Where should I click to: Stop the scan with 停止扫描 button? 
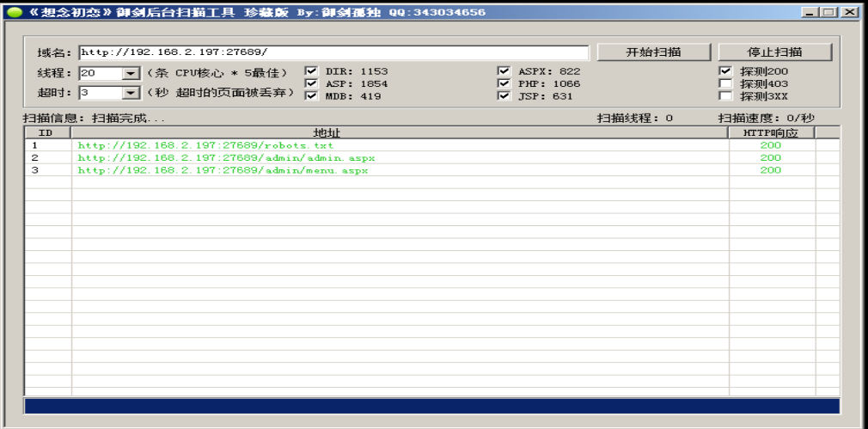coord(774,52)
